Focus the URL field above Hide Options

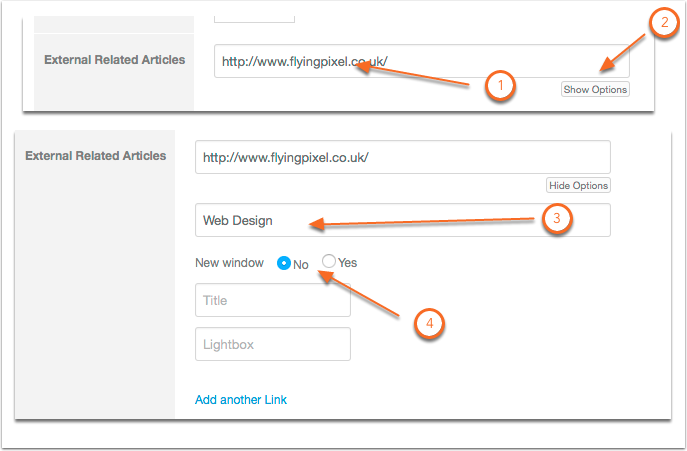(403, 157)
